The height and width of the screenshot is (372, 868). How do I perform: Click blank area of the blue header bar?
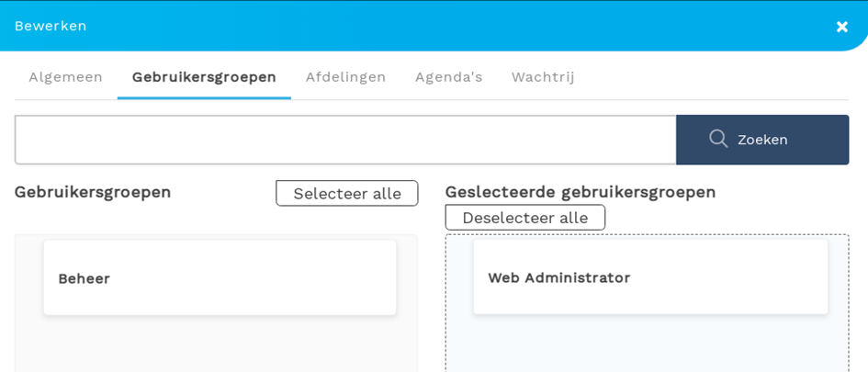pyautogui.click(x=459, y=26)
